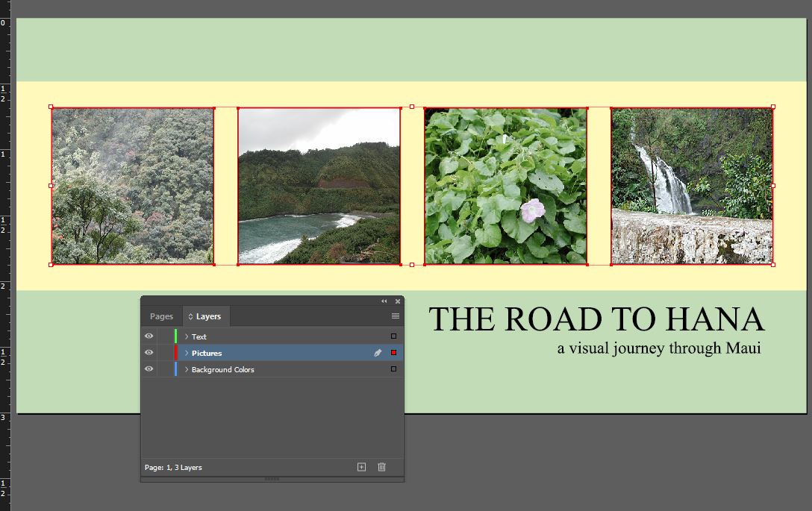812x511 pixels.
Task: Create a new layer with the plus icon
Action: click(x=361, y=467)
